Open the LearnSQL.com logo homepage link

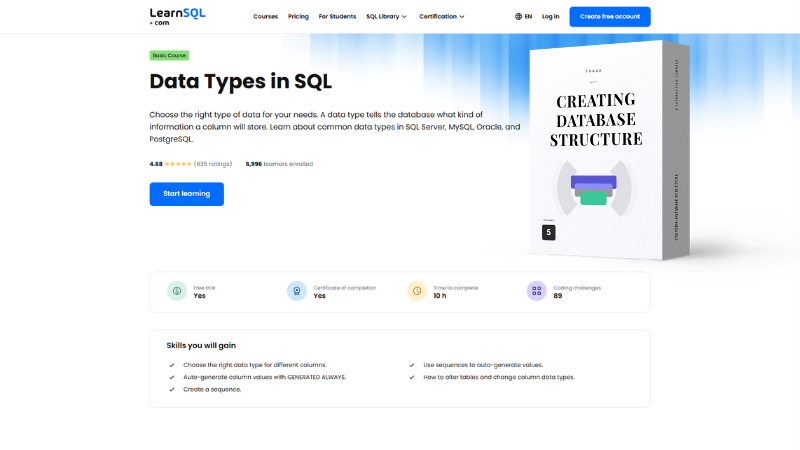tap(177, 16)
